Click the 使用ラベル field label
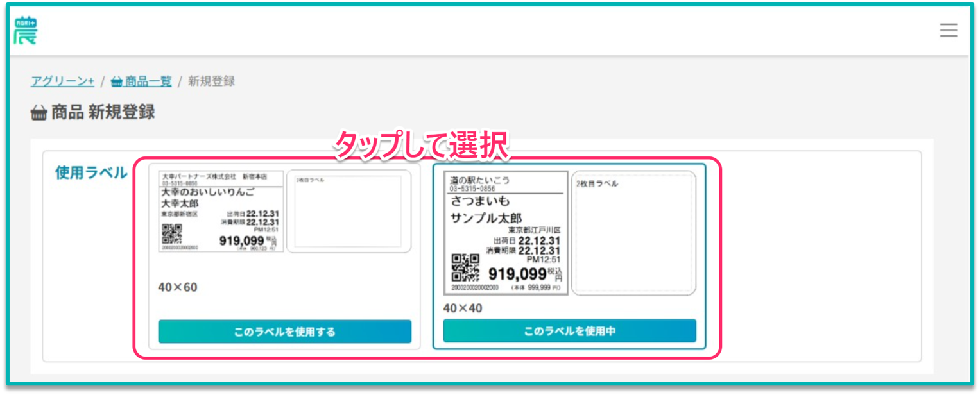Image resolution: width=980 pixels, height=395 pixels. [91, 172]
